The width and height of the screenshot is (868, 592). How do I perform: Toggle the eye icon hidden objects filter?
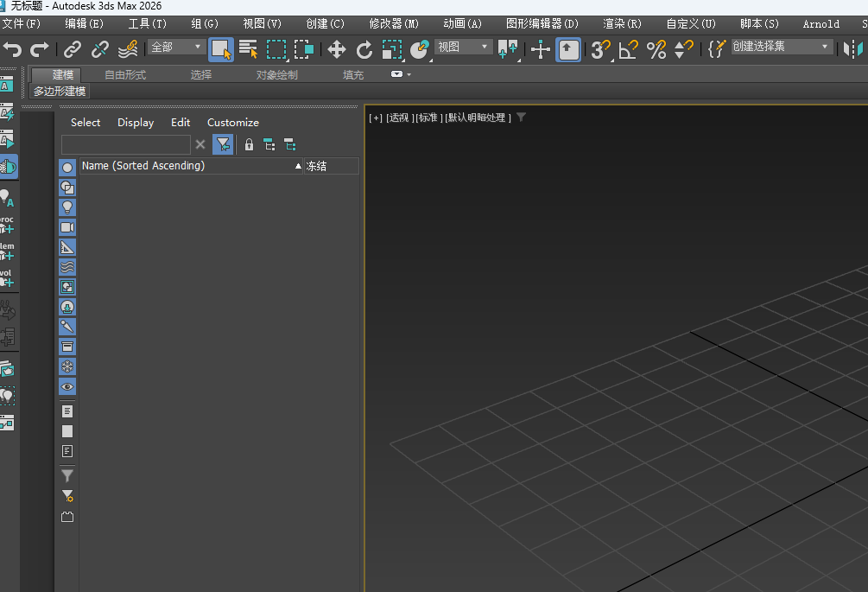67,386
